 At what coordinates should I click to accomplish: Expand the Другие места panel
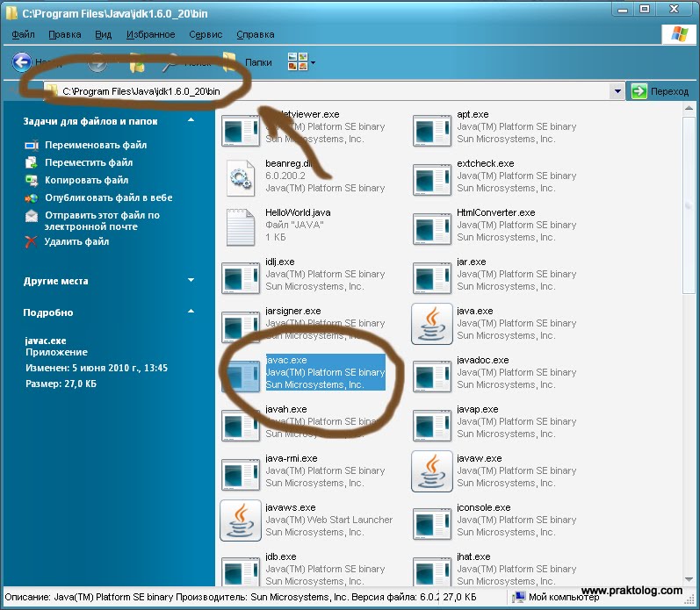191,280
